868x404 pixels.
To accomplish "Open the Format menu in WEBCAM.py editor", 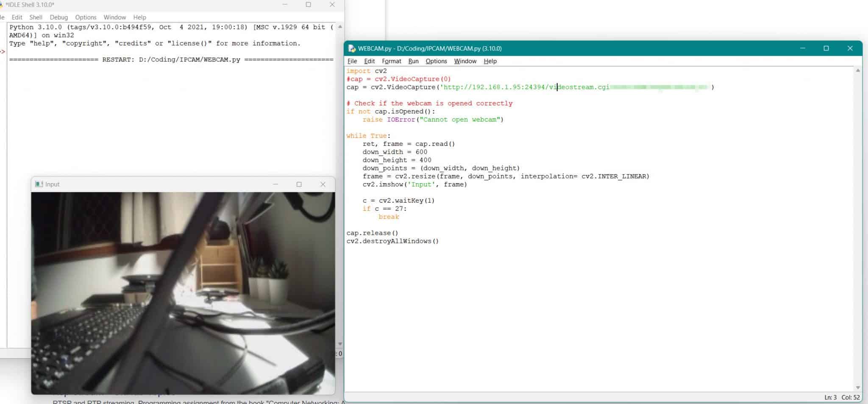I will (x=391, y=61).
